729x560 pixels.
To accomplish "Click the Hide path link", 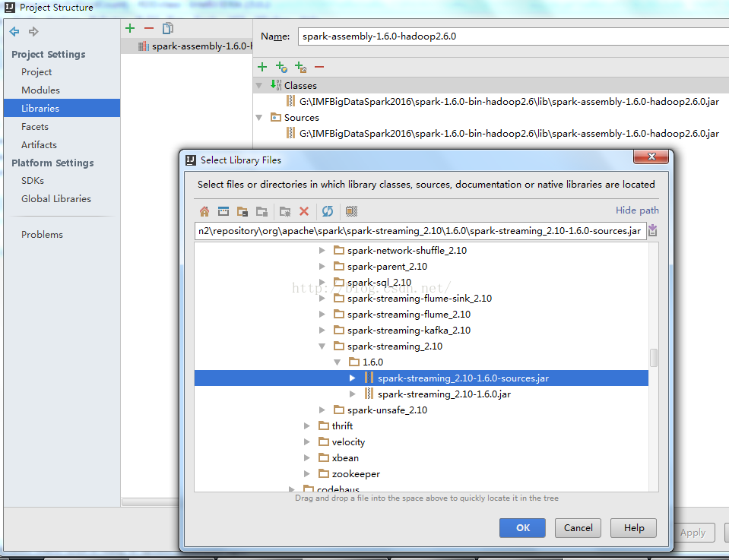I will (637, 210).
